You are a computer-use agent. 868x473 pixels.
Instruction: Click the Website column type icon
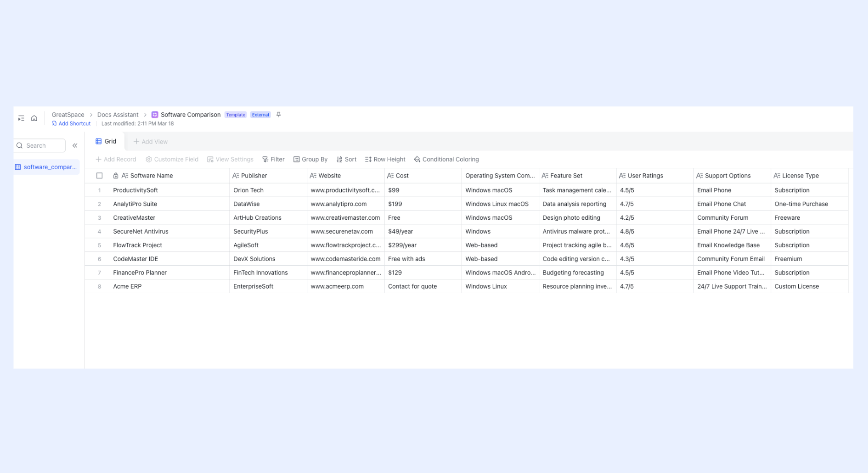(313, 176)
